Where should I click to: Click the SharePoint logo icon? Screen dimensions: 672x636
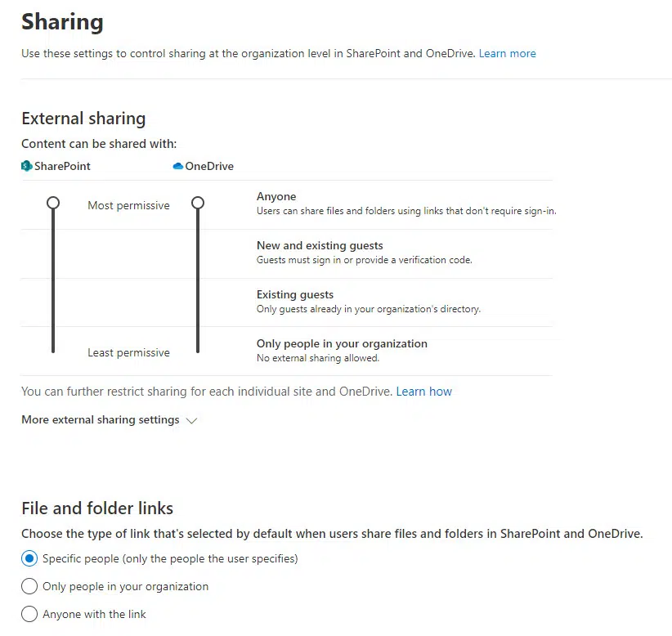pos(27,166)
